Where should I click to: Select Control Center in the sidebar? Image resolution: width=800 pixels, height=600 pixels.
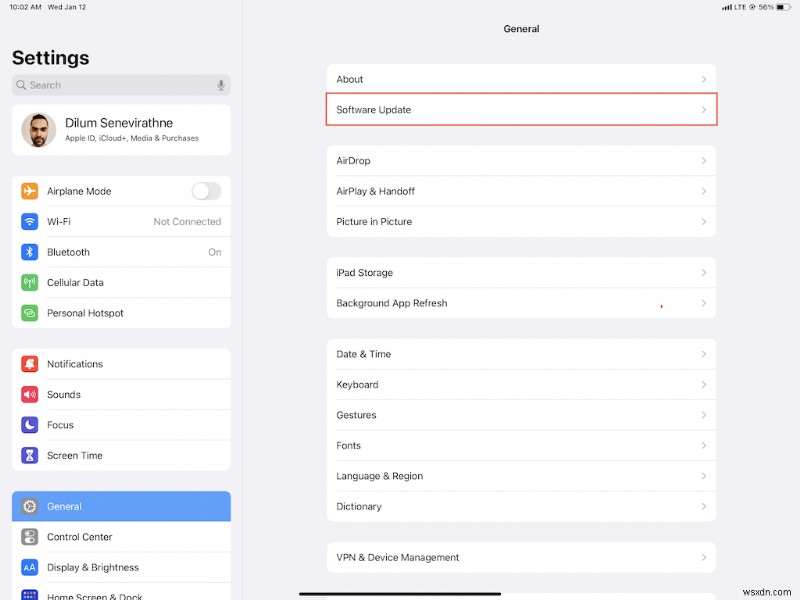[x=120, y=537]
